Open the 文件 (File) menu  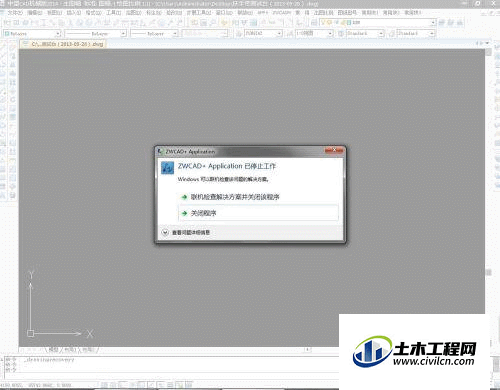click(14, 13)
